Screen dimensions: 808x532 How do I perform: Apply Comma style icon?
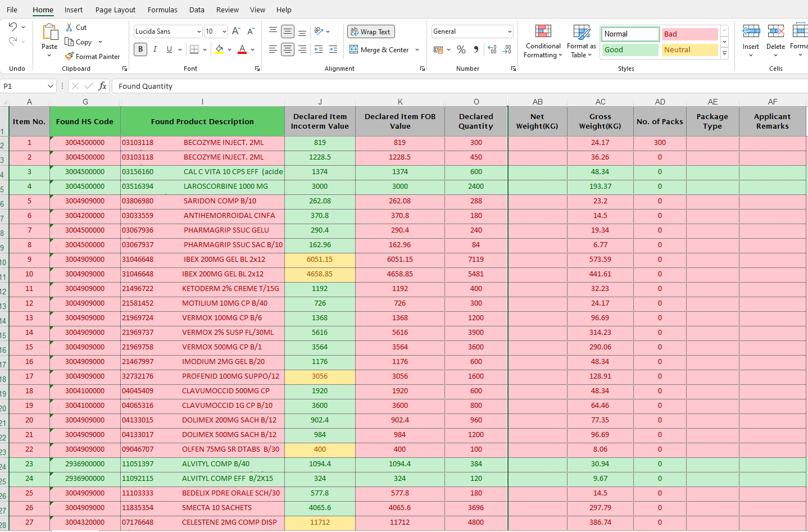[476, 49]
